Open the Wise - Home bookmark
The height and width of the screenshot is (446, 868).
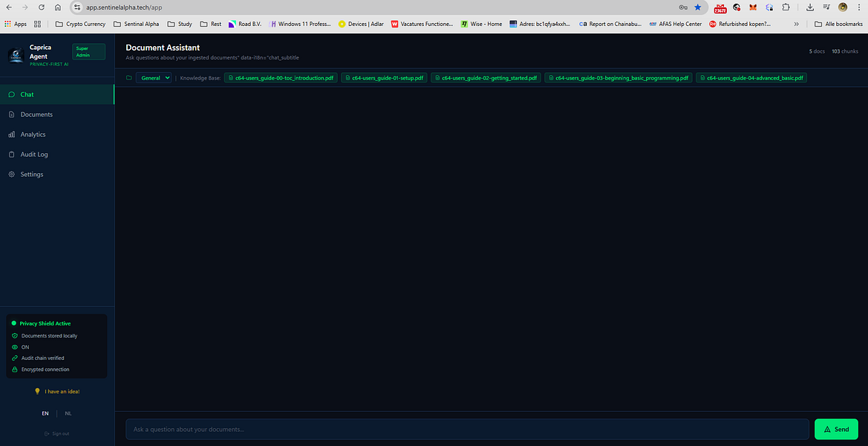pyautogui.click(x=482, y=24)
